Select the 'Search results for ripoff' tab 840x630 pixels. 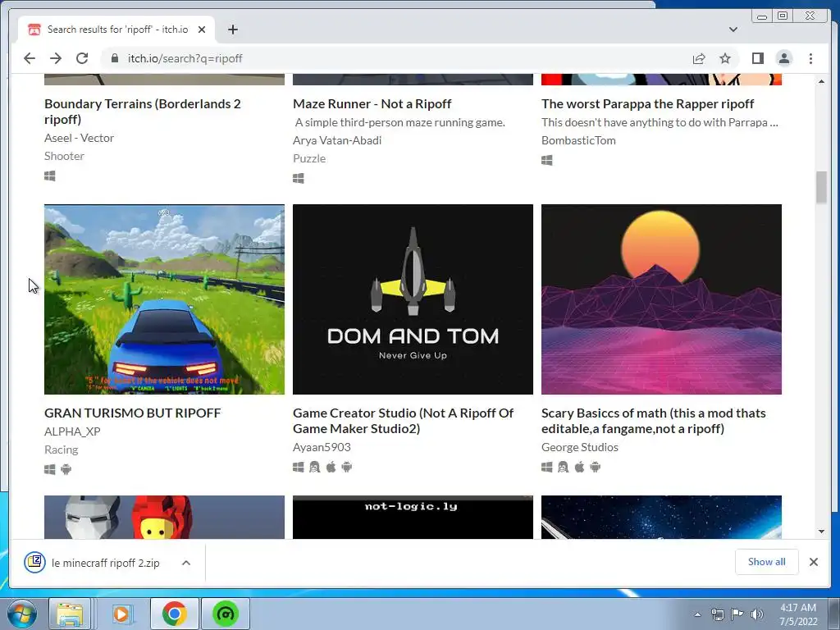pos(116,30)
